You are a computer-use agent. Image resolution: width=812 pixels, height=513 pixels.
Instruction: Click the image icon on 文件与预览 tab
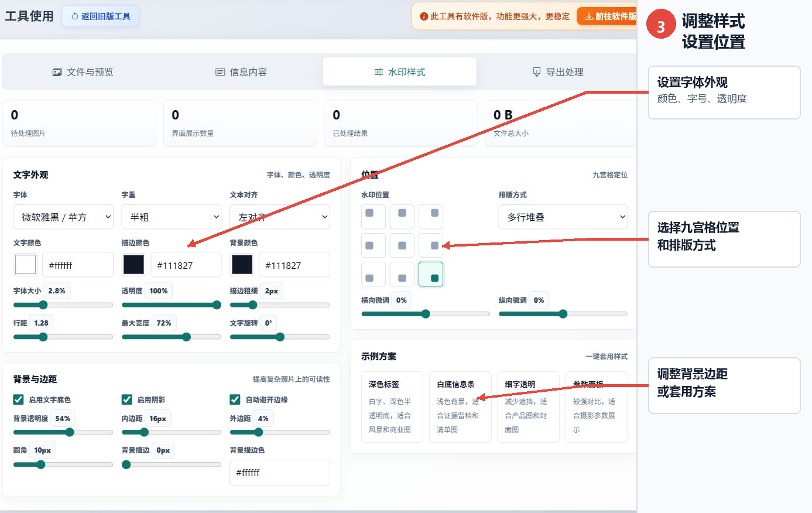[x=57, y=72]
